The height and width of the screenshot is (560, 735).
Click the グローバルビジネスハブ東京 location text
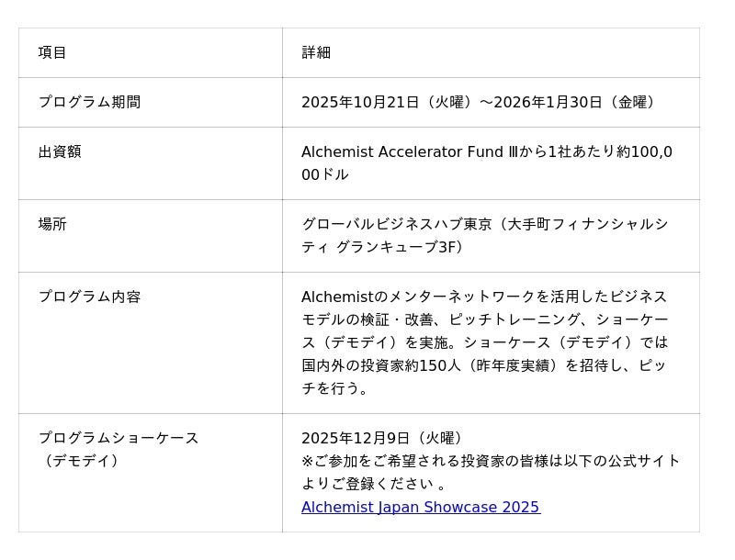tap(397, 224)
